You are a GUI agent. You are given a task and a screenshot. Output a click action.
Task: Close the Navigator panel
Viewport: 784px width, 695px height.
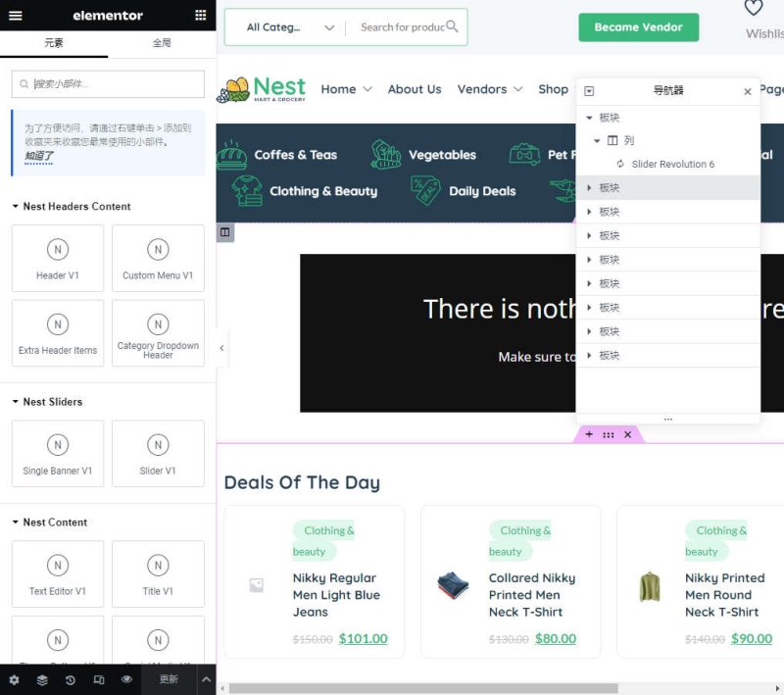pyautogui.click(x=748, y=91)
